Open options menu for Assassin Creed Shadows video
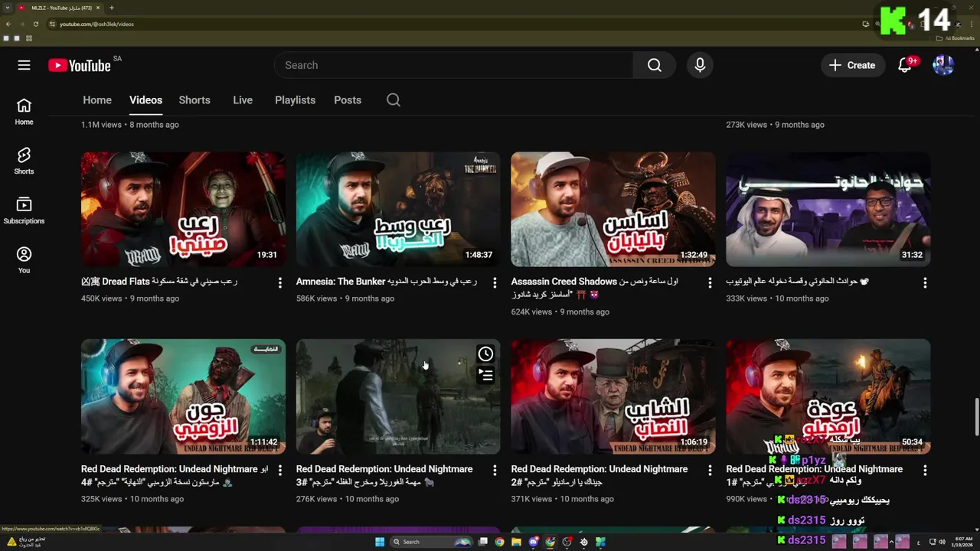980x551 pixels. [710, 283]
